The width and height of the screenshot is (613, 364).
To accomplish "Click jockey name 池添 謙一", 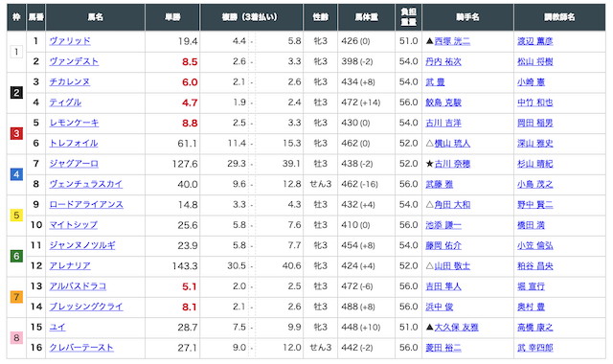I will 443,225.
